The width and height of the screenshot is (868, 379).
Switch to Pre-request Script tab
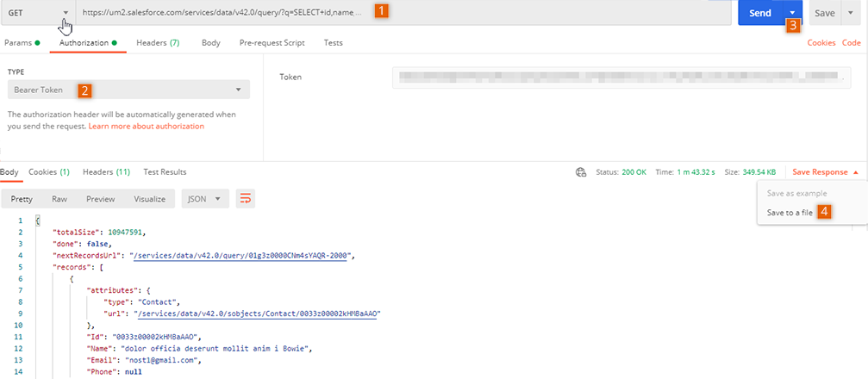(x=272, y=42)
